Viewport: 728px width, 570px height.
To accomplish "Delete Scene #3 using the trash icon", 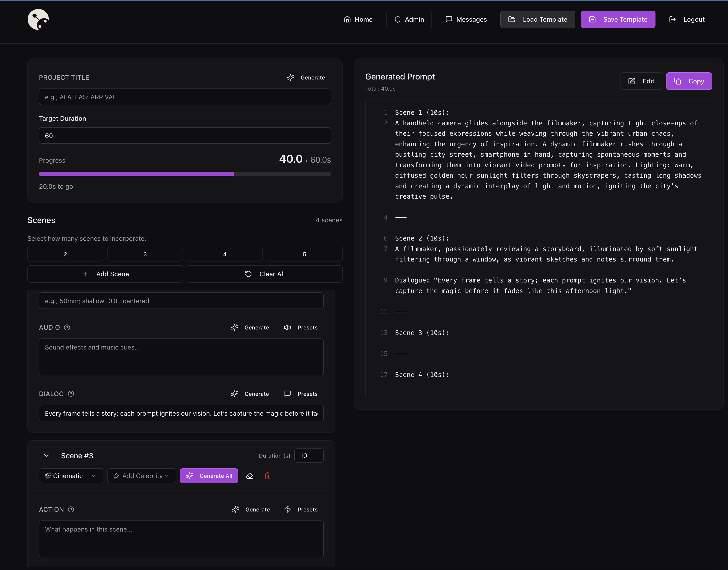I will [x=268, y=476].
